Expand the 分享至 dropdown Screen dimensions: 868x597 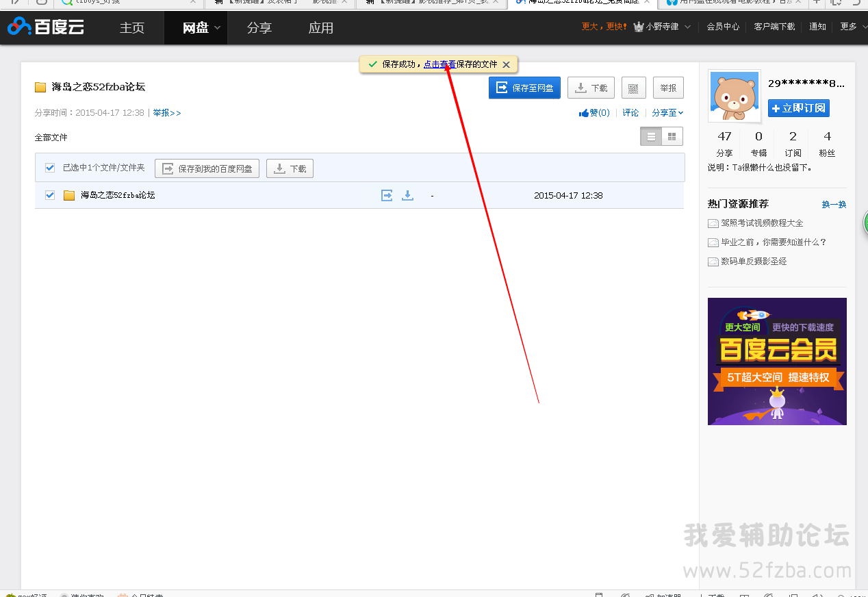click(667, 113)
